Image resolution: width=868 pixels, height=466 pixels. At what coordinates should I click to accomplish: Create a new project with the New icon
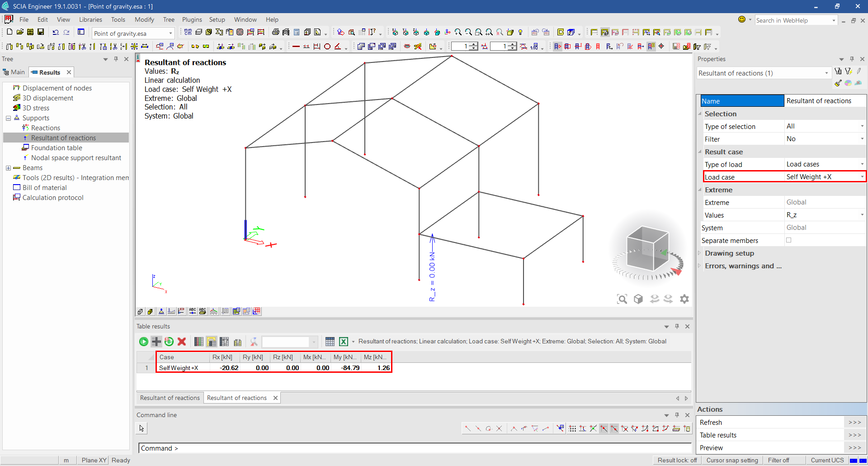(9, 32)
